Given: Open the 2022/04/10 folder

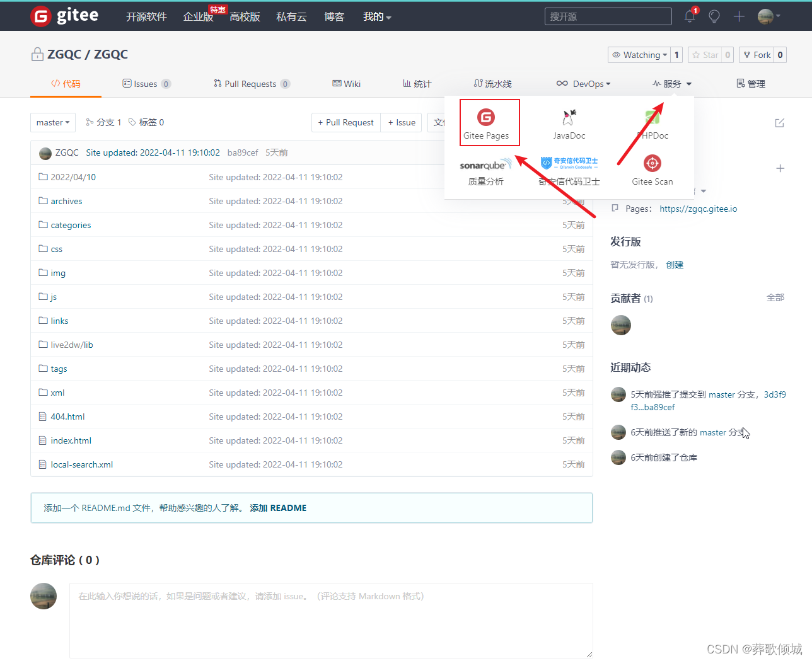Looking at the screenshot, I should pyautogui.click(x=73, y=177).
